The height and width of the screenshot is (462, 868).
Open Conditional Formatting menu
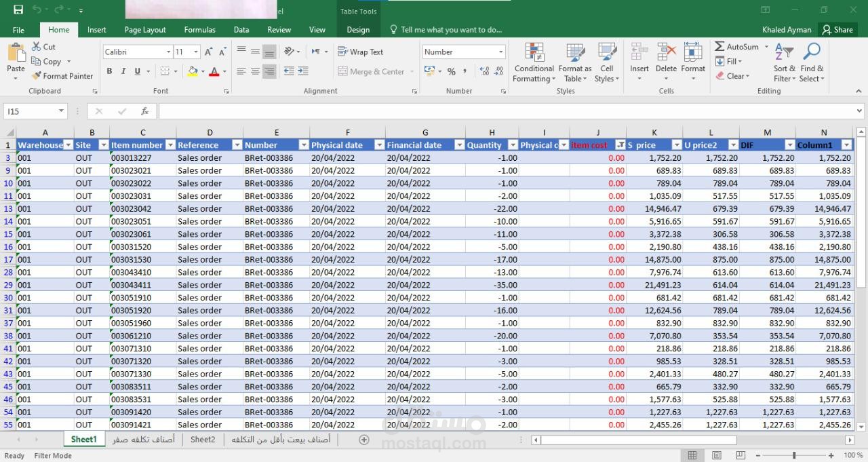[534, 62]
